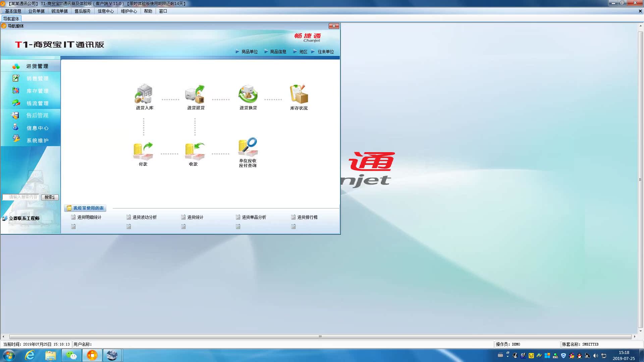Open the 维护中心 menu
644x362 pixels.
[x=129, y=11]
